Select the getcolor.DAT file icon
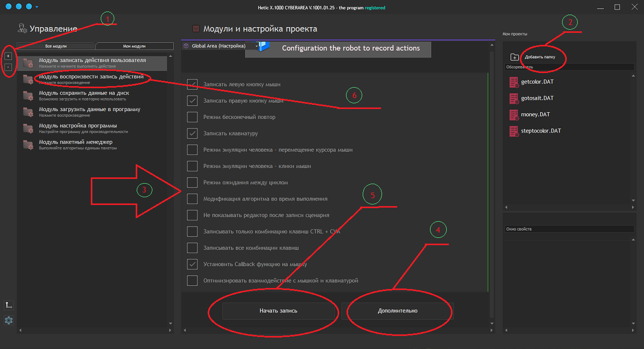The height and width of the screenshot is (349, 644). pos(514,82)
